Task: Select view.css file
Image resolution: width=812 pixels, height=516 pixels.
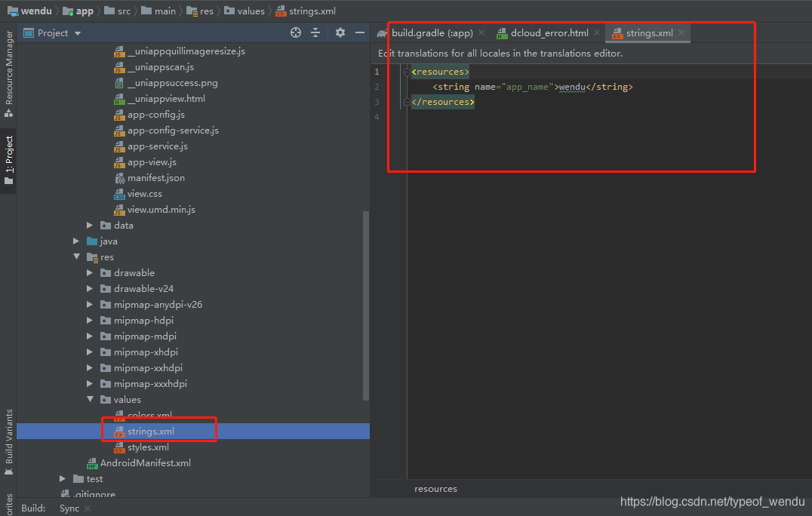Action: [x=138, y=194]
